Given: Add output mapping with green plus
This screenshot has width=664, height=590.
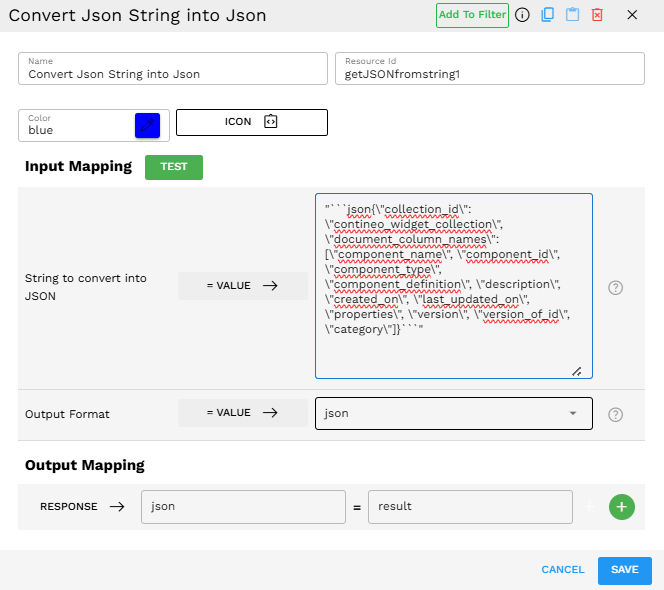Looking at the screenshot, I should pyautogui.click(x=621, y=507).
